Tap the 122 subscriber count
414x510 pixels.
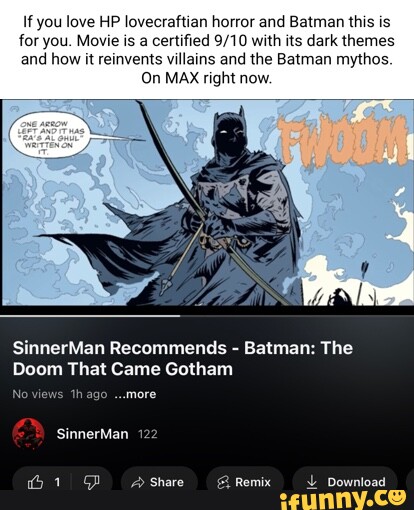[x=147, y=434]
